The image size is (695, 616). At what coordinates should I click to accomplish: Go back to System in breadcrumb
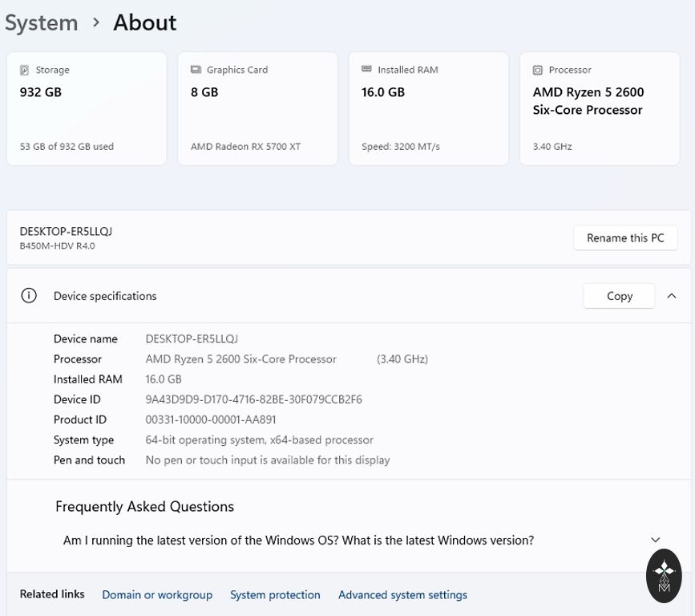point(41,22)
